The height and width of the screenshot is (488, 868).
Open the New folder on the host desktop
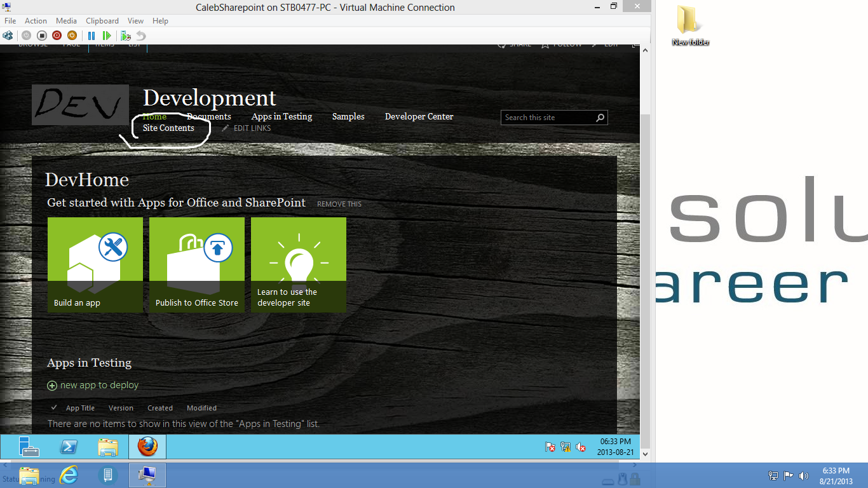point(690,25)
